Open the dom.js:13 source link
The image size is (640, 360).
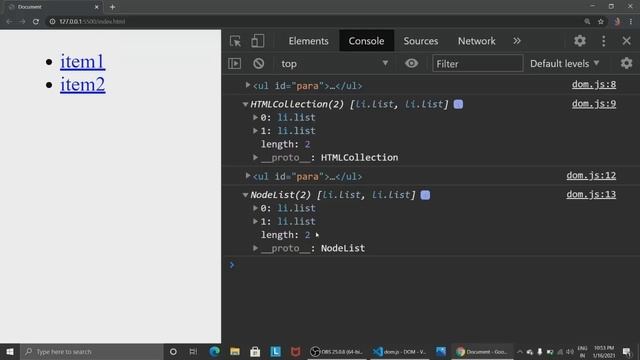(x=591, y=194)
